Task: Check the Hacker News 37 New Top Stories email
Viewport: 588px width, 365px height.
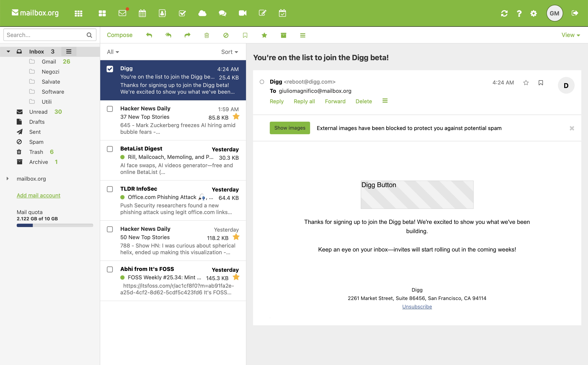Action: point(110,109)
